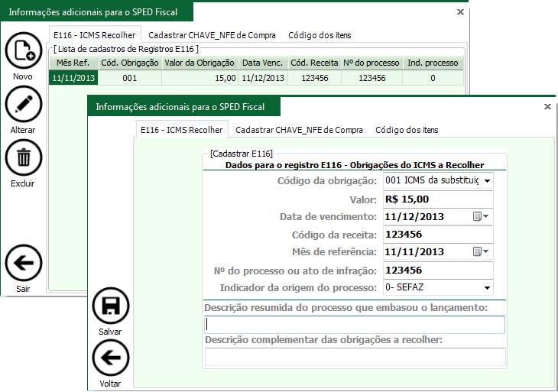Click the Valor da Obrigação column header
The width and height of the screenshot is (558, 392).
click(x=200, y=63)
